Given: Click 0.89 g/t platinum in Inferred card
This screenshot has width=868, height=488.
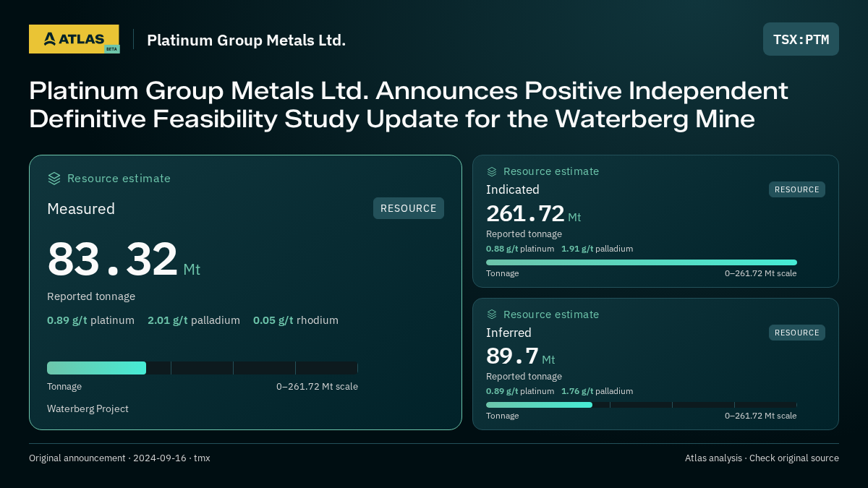Looking at the screenshot, I should 520,391.
